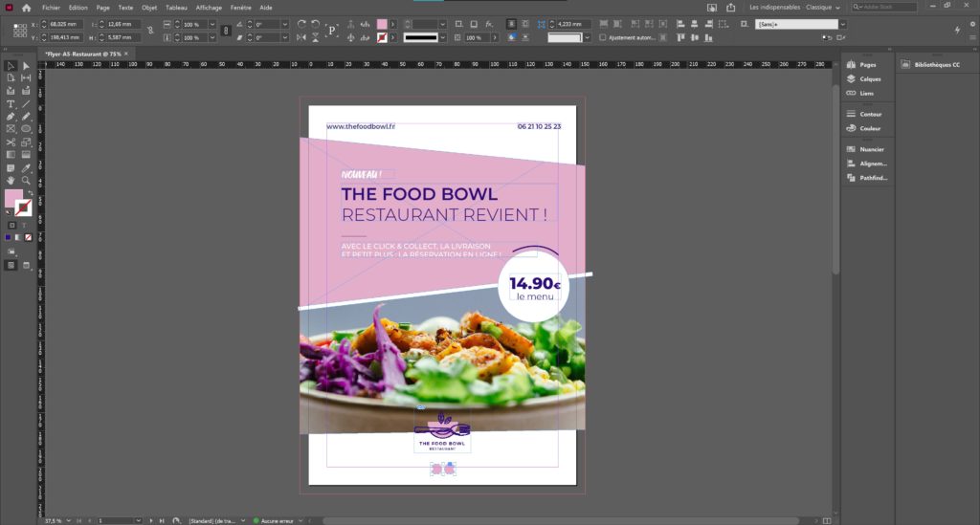The width and height of the screenshot is (980, 525).
Task: Click the Adobe Stock search field
Action: pos(884,8)
